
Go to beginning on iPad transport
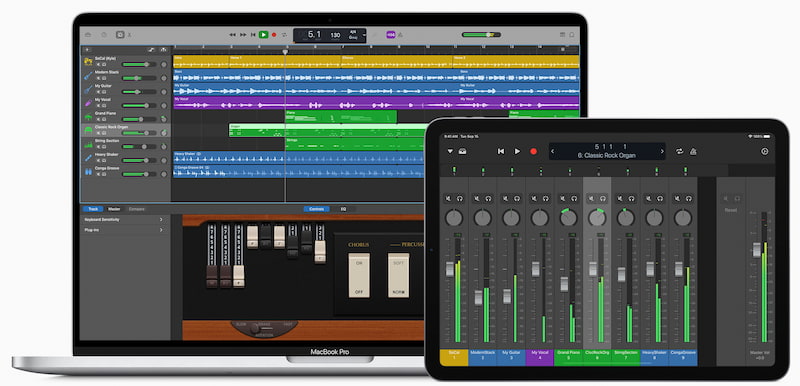[501, 151]
